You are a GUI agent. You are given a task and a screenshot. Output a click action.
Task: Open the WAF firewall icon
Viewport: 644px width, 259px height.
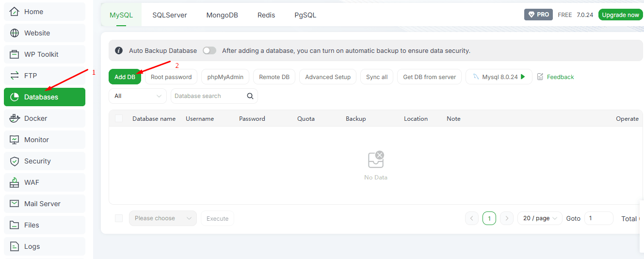pos(15,182)
